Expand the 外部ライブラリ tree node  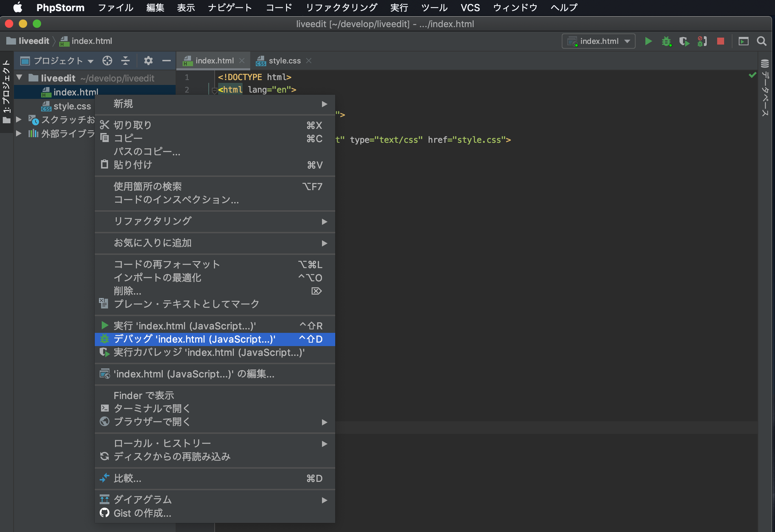point(19,133)
